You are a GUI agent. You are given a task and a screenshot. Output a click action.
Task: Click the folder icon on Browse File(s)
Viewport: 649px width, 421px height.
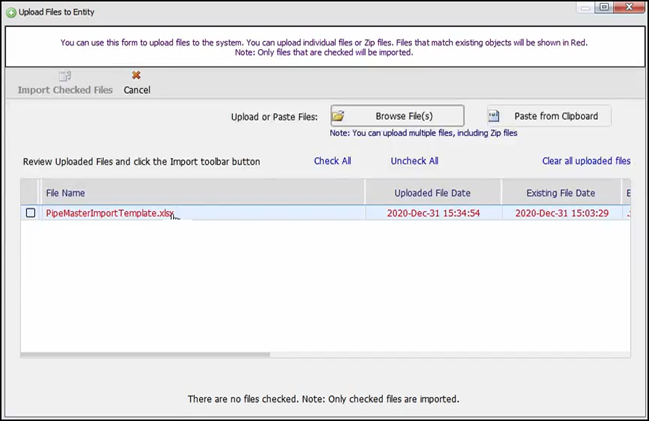point(339,116)
